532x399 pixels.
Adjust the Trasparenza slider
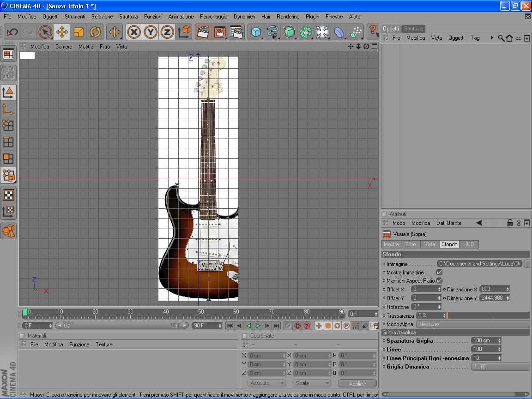(x=488, y=315)
